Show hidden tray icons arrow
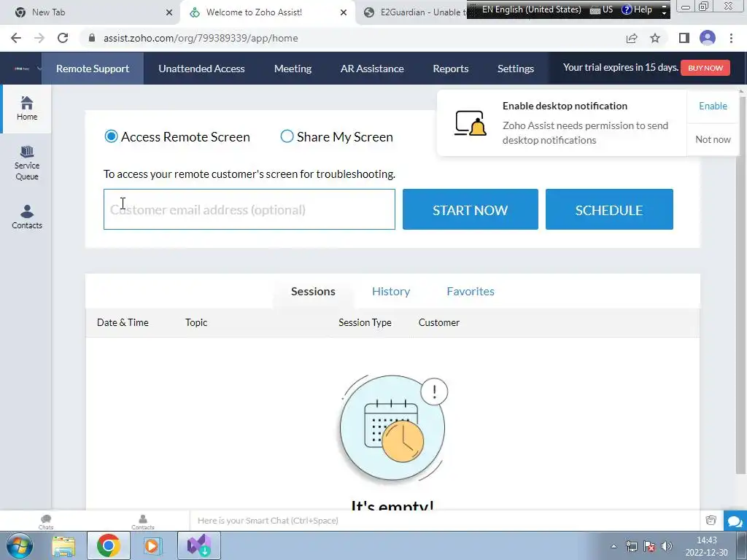Screen dimensions: 747x560 pyautogui.click(x=614, y=546)
